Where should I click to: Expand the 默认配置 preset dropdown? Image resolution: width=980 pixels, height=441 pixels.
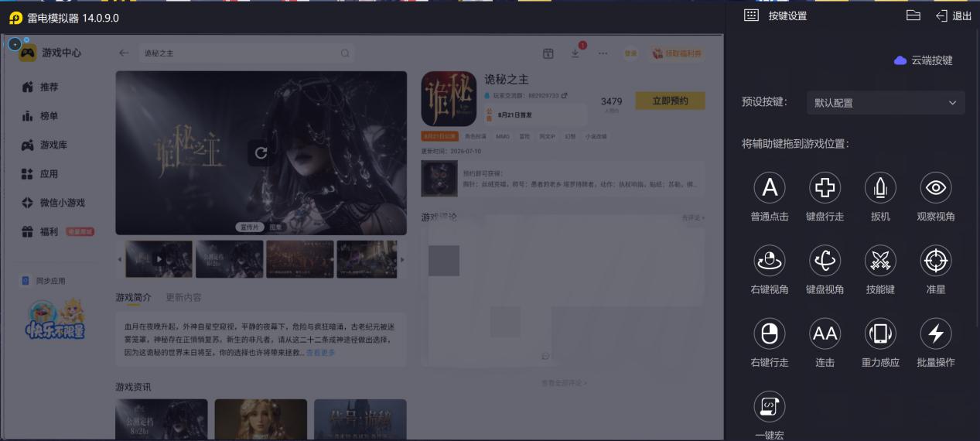[x=886, y=103]
